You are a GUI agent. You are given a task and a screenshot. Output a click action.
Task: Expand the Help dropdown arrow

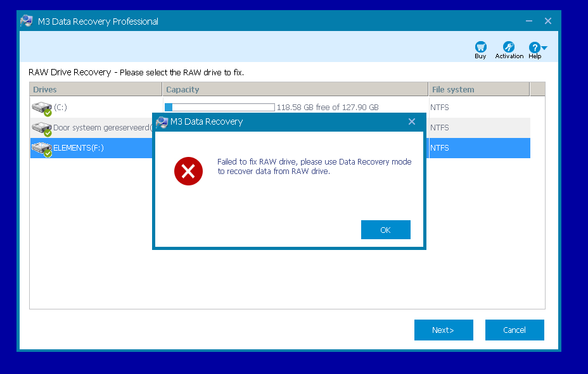(544, 48)
